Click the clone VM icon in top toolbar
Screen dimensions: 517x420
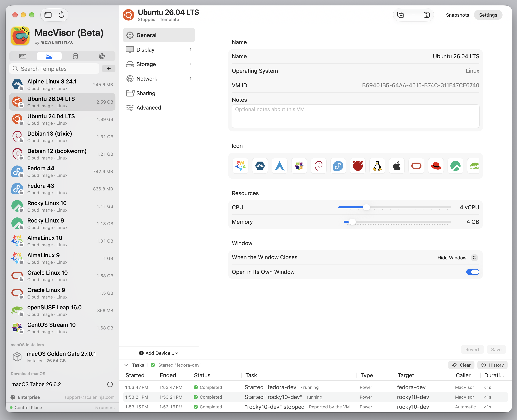[400, 15]
